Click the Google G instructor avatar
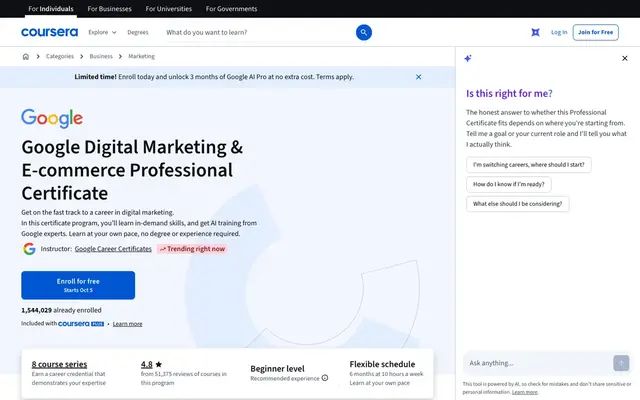 29,249
